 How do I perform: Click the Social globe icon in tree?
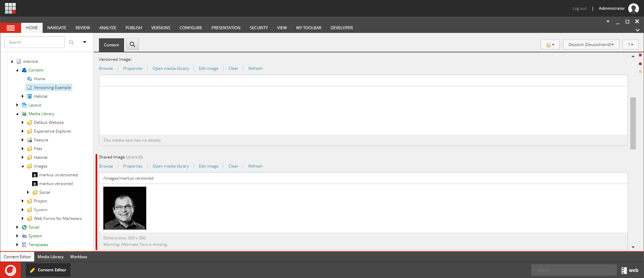click(24, 227)
